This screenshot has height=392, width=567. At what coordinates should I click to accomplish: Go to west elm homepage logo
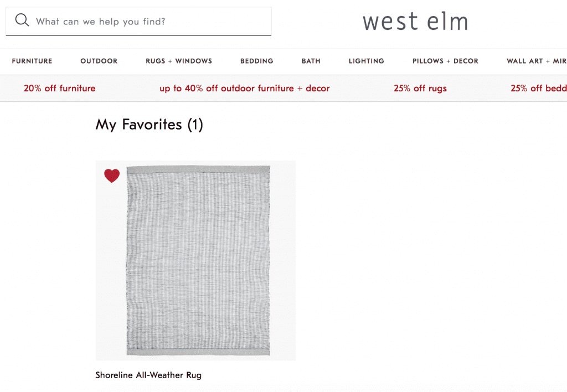click(x=415, y=22)
